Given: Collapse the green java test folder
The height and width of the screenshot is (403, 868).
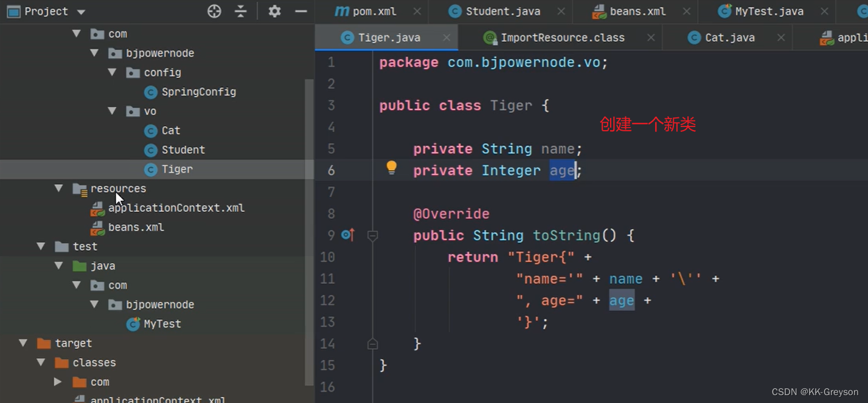Looking at the screenshot, I should 58,266.
